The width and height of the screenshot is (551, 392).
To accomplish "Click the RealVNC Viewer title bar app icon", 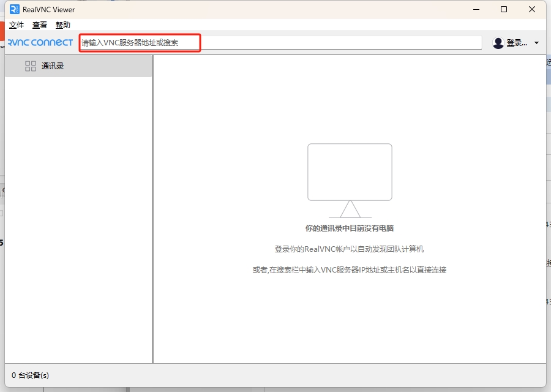I will click(15, 9).
